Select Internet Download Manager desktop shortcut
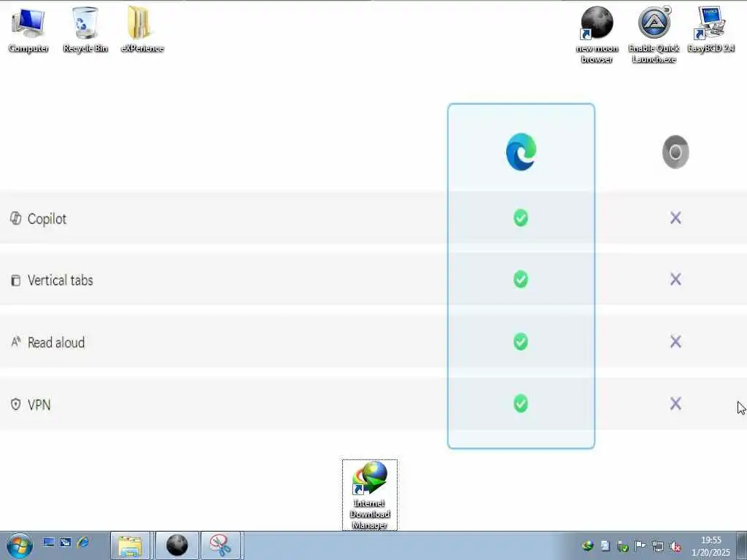747x560 pixels. click(x=370, y=495)
